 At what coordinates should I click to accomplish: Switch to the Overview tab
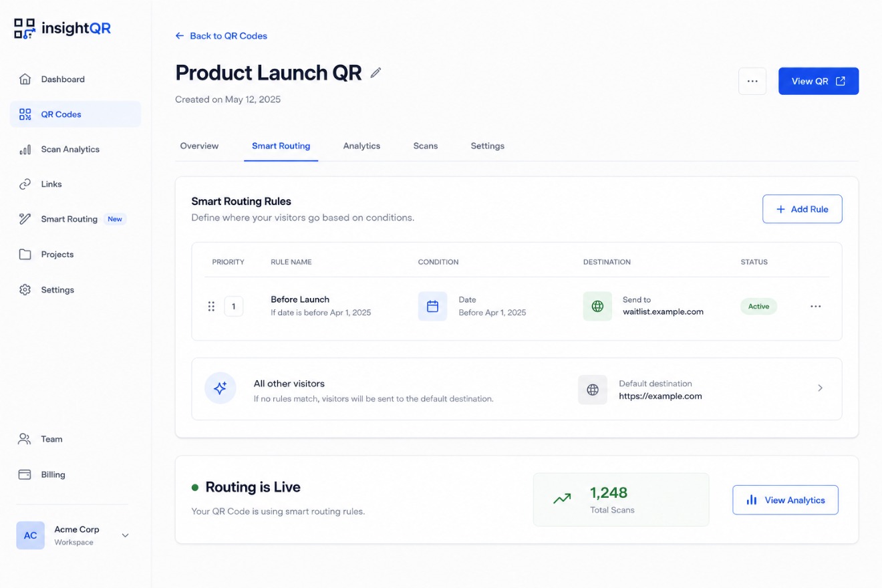tap(199, 146)
